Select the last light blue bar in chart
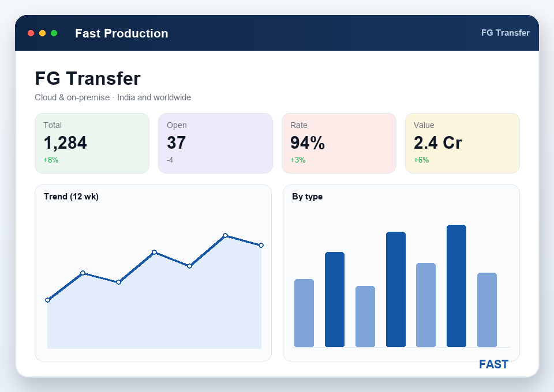This screenshot has height=392, width=554. tap(487, 310)
